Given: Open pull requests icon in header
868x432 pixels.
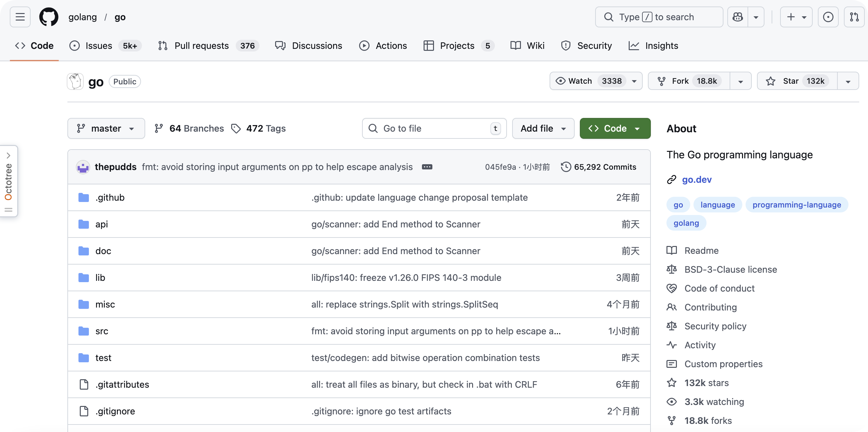Looking at the screenshot, I should [x=854, y=17].
